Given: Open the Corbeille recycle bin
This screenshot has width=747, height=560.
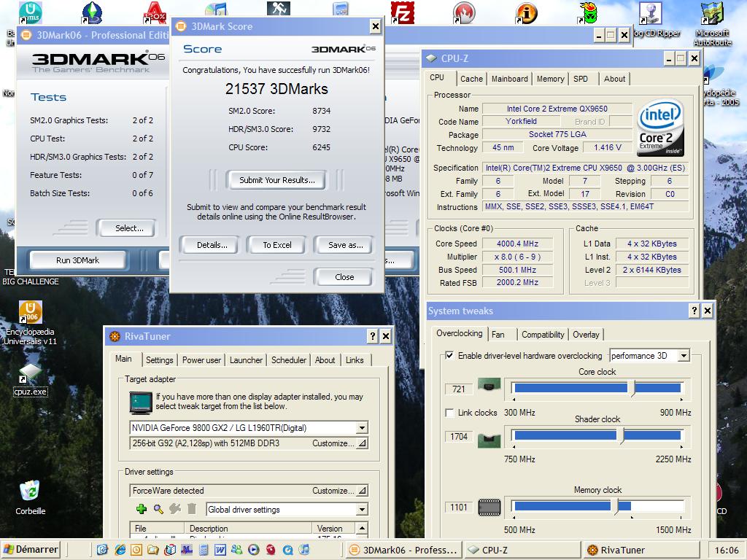Looking at the screenshot, I should click(30, 497).
